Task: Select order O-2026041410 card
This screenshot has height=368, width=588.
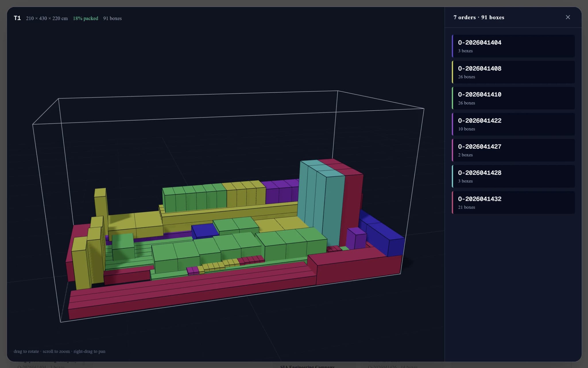Action: [513, 98]
